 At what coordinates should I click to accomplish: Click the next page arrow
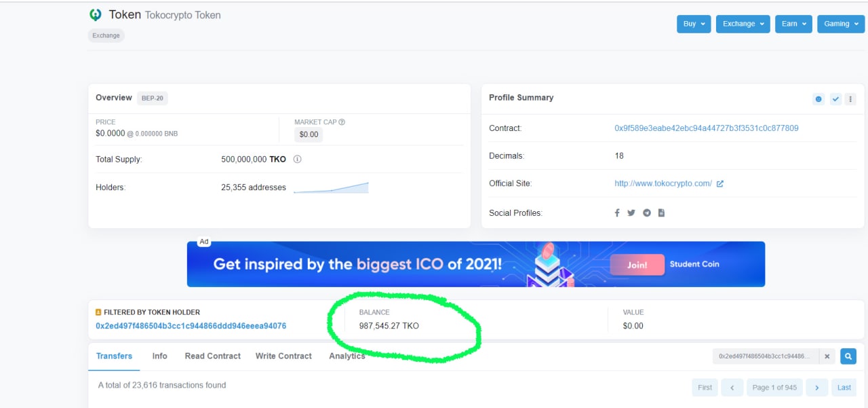[817, 388]
